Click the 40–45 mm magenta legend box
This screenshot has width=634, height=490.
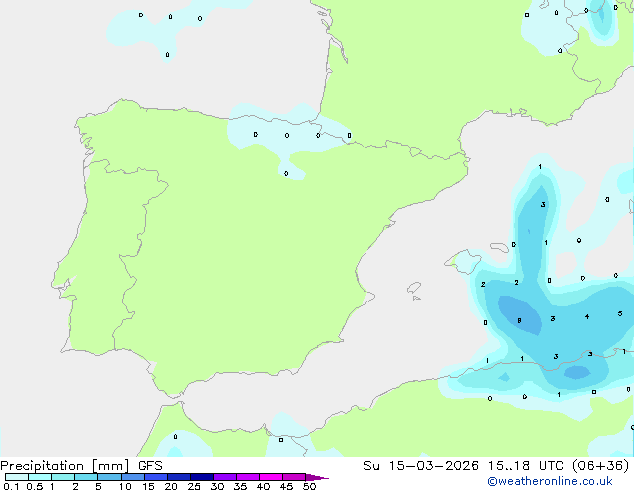[x=271, y=477]
